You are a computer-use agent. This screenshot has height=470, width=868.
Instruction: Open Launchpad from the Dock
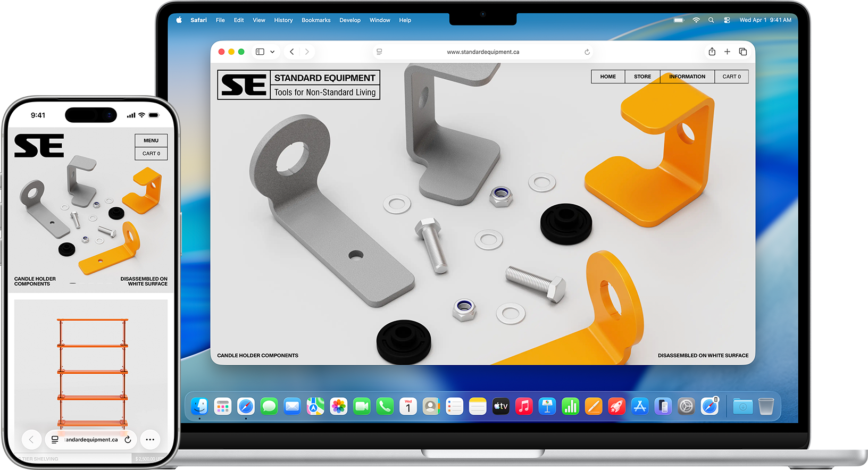223,407
